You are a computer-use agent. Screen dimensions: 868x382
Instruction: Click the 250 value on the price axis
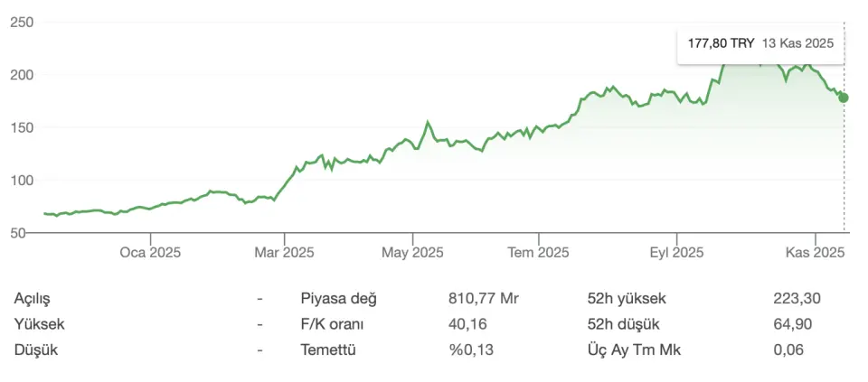[x=22, y=23]
